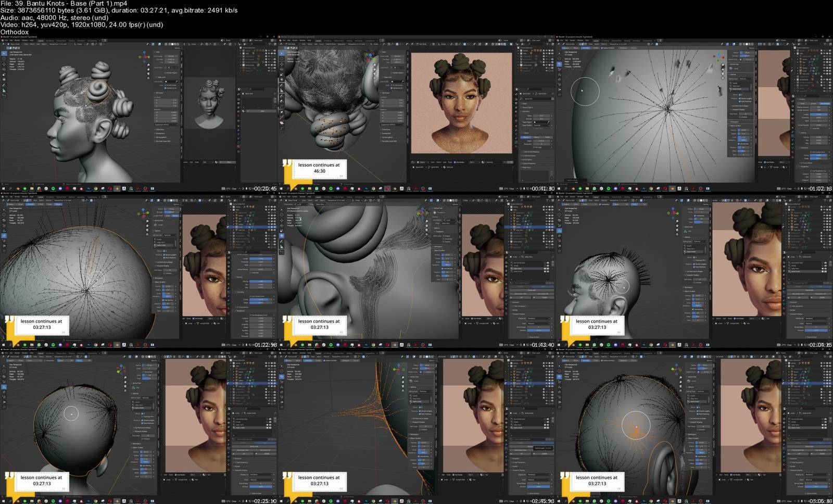Click the viewport zoom icon in the 02:04:25 frame
833x504 pixels.
point(678,222)
